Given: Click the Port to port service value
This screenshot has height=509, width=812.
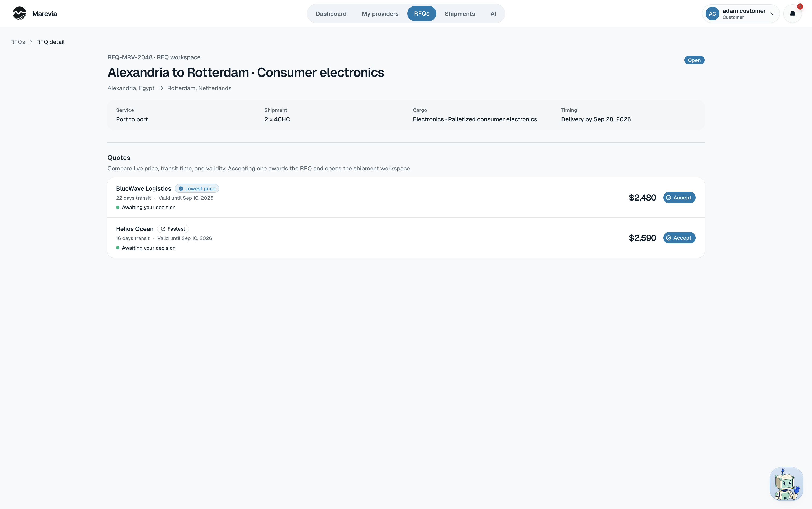Looking at the screenshot, I should pyautogui.click(x=132, y=119).
